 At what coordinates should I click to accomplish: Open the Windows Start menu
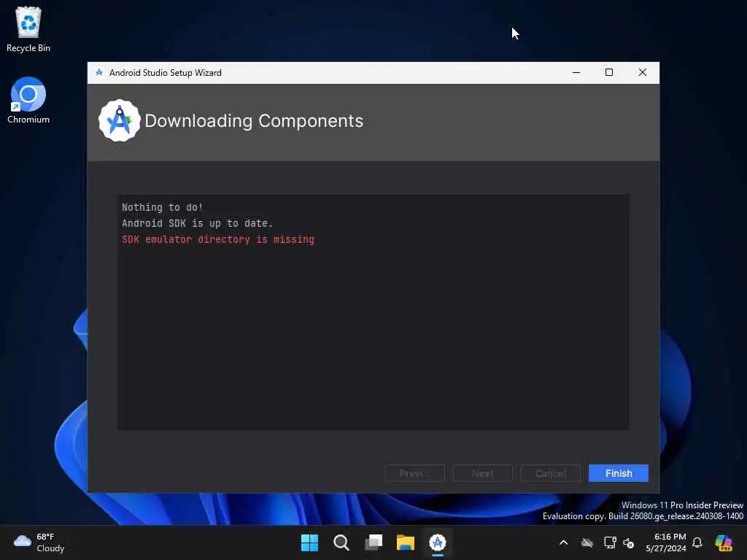coord(309,542)
